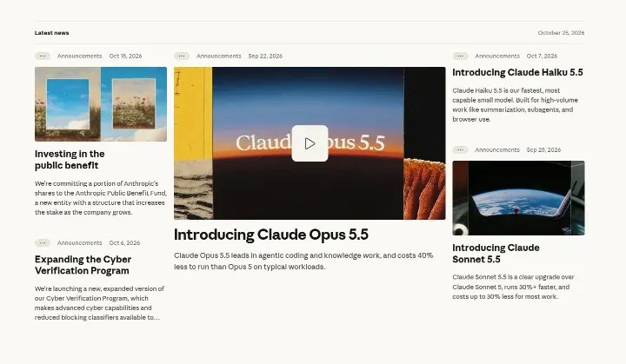Open Expanding the Cyber Verification Program headline
626x364 pixels.
tap(83, 265)
